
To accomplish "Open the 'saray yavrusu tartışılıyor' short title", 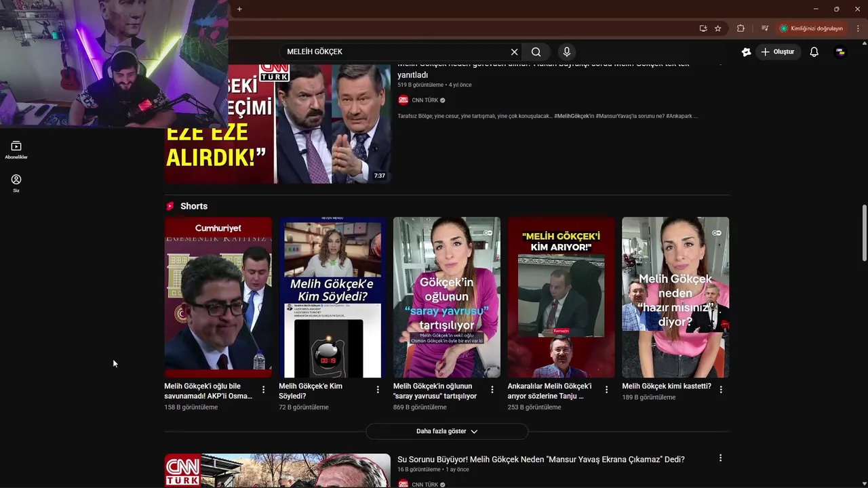I will [x=435, y=391].
